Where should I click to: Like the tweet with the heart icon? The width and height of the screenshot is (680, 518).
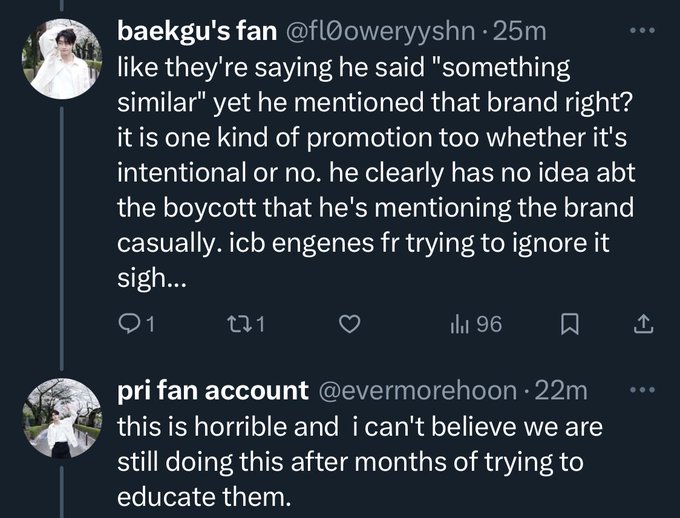tap(348, 324)
